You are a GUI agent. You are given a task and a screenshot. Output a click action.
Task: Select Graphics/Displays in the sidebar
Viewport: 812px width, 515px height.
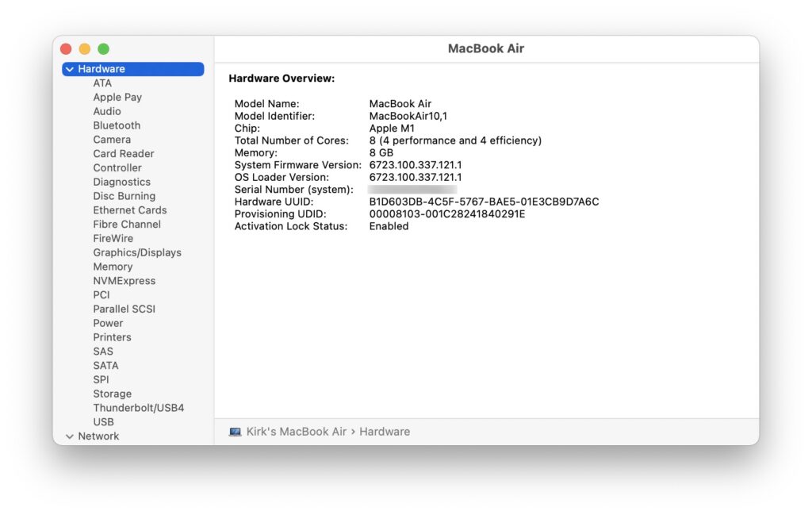(136, 252)
